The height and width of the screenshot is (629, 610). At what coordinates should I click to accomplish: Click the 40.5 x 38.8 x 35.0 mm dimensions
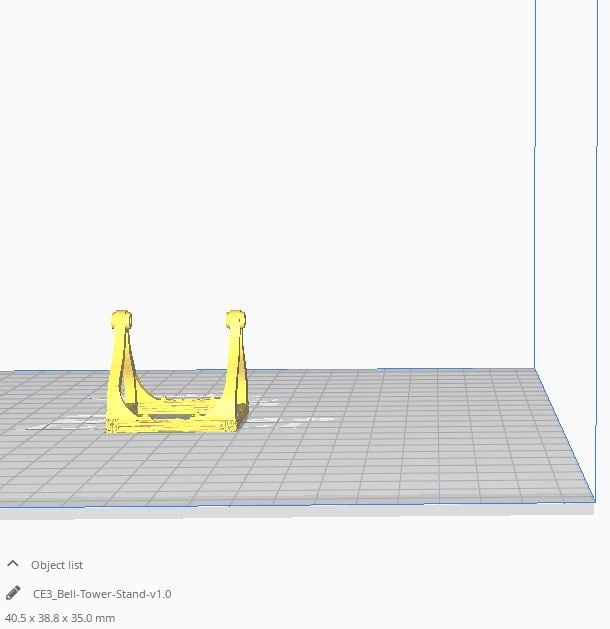tap(60, 618)
